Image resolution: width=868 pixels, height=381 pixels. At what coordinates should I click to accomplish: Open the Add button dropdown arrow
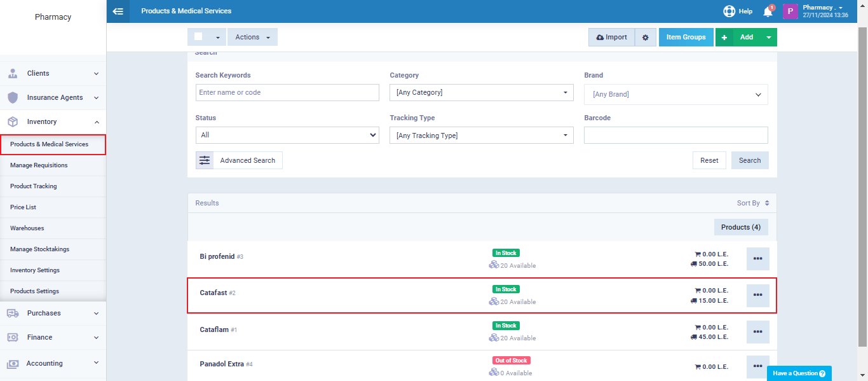pyautogui.click(x=769, y=38)
